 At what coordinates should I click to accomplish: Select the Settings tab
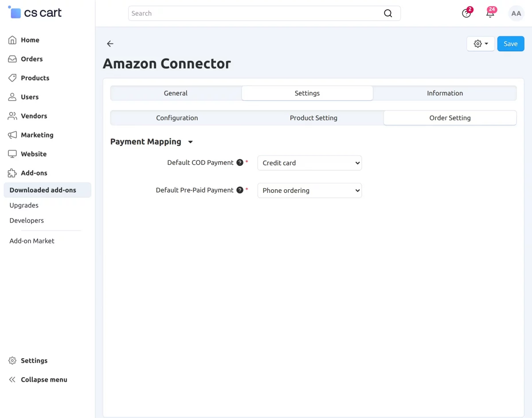pos(307,93)
